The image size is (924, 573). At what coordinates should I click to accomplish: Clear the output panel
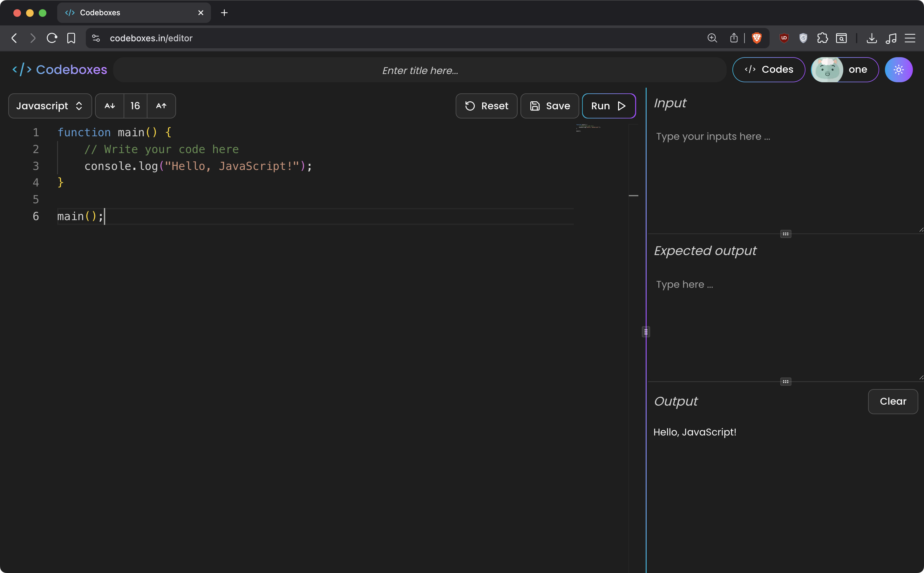point(893,401)
